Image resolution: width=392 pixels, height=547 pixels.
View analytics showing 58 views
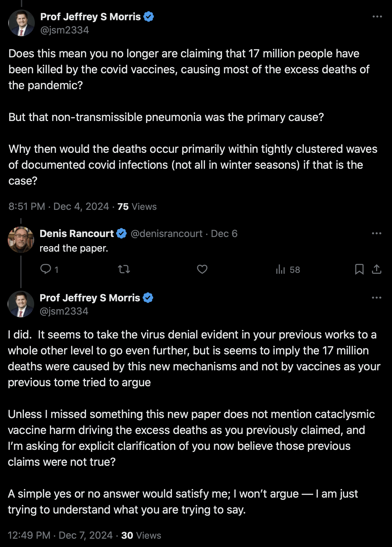[x=287, y=270]
